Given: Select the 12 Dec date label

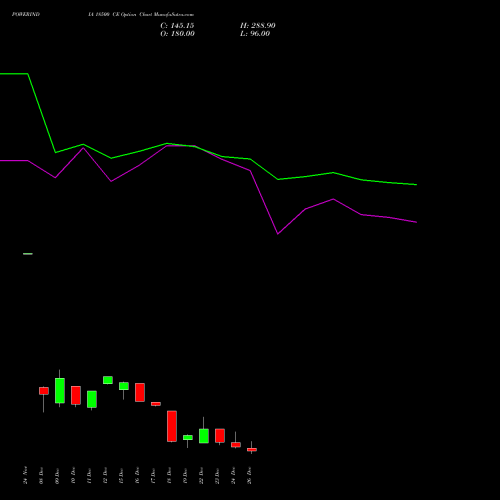Looking at the screenshot, I should click(105, 476).
